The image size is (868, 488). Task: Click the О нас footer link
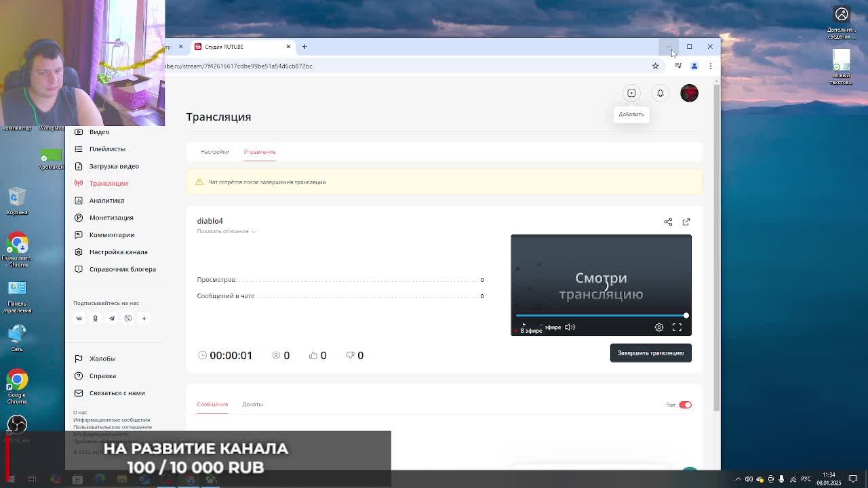(80, 412)
